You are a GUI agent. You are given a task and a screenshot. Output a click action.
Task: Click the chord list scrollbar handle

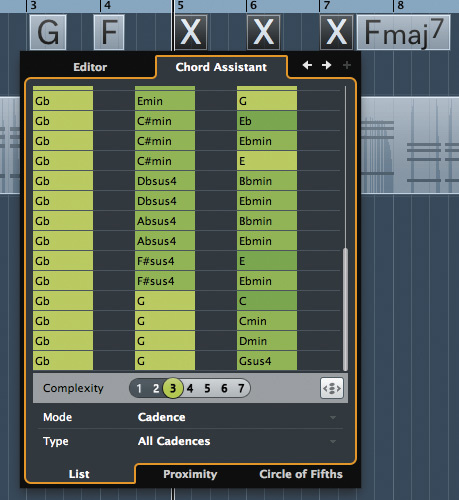[345, 309]
